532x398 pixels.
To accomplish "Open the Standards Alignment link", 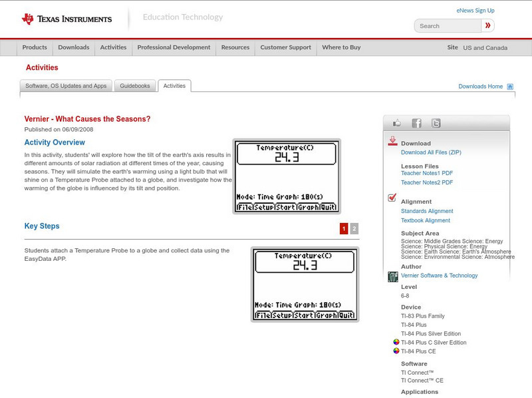I will coord(427,211).
